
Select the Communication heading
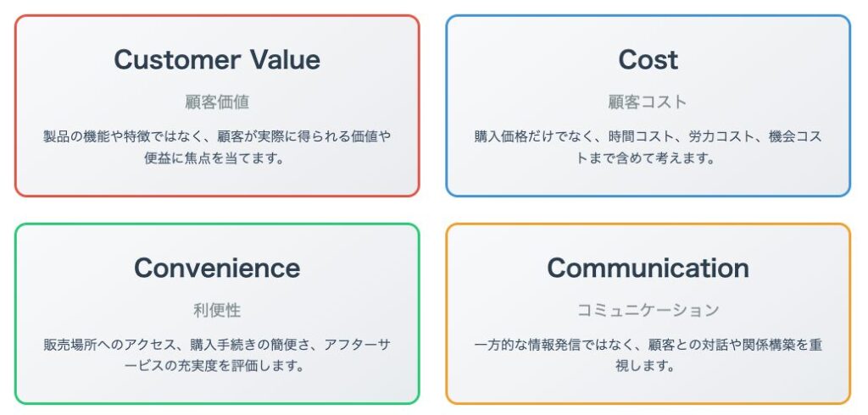pos(648,268)
